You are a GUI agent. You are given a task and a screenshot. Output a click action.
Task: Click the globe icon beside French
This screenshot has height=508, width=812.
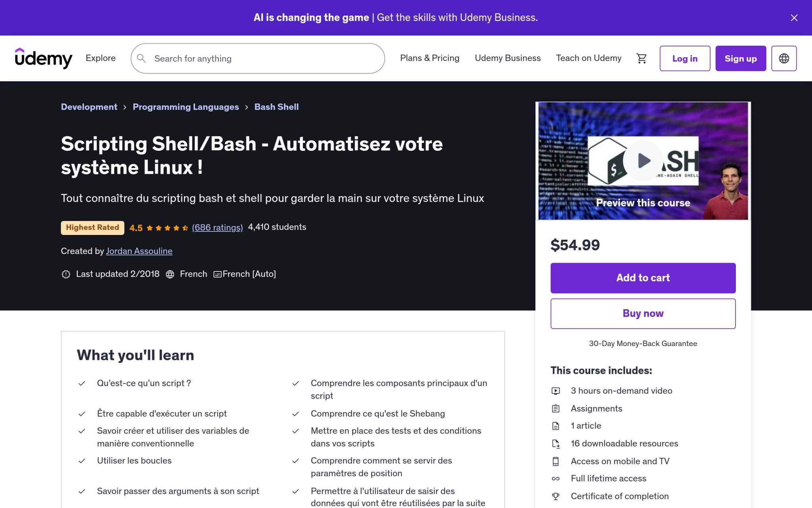coord(170,274)
